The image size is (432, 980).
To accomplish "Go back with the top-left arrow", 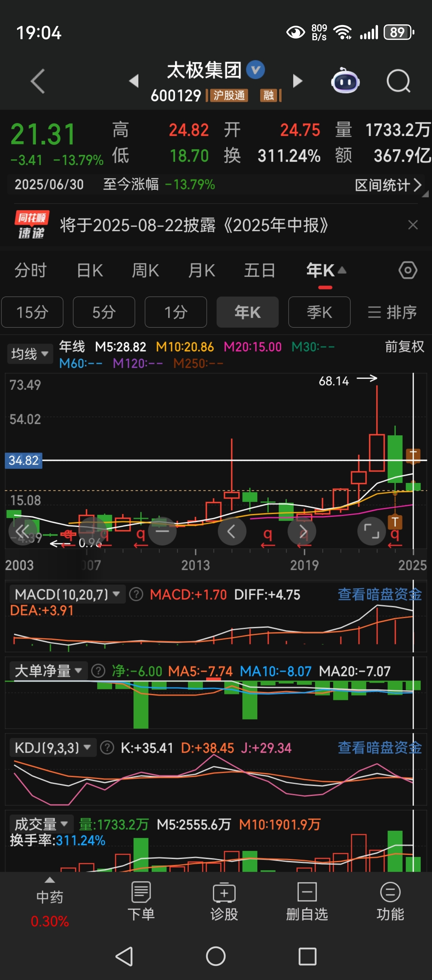I will [38, 81].
